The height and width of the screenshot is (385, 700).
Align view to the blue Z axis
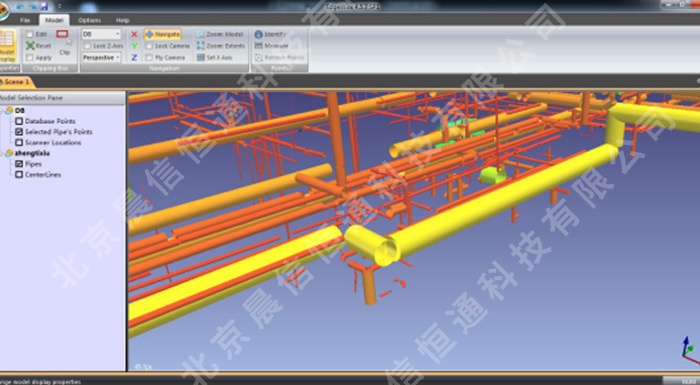tap(134, 58)
